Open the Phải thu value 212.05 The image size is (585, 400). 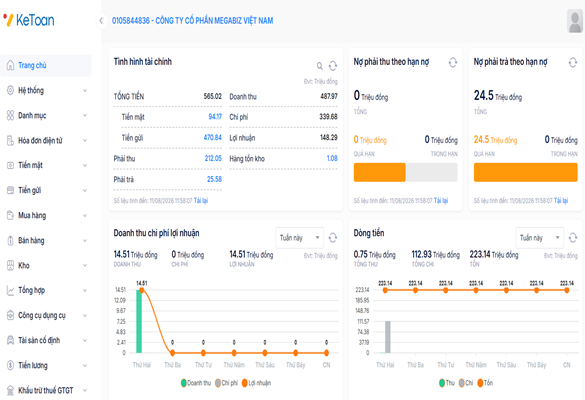[x=213, y=159]
